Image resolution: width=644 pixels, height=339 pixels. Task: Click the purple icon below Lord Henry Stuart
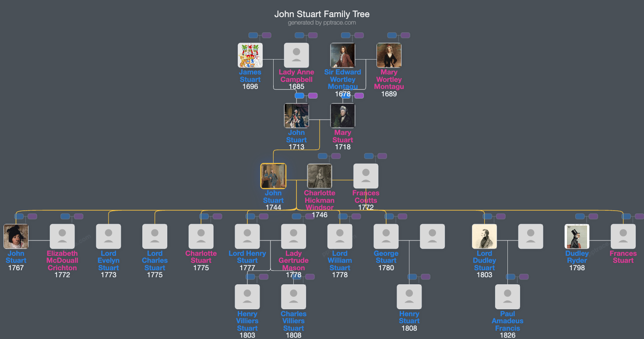[263, 276]
